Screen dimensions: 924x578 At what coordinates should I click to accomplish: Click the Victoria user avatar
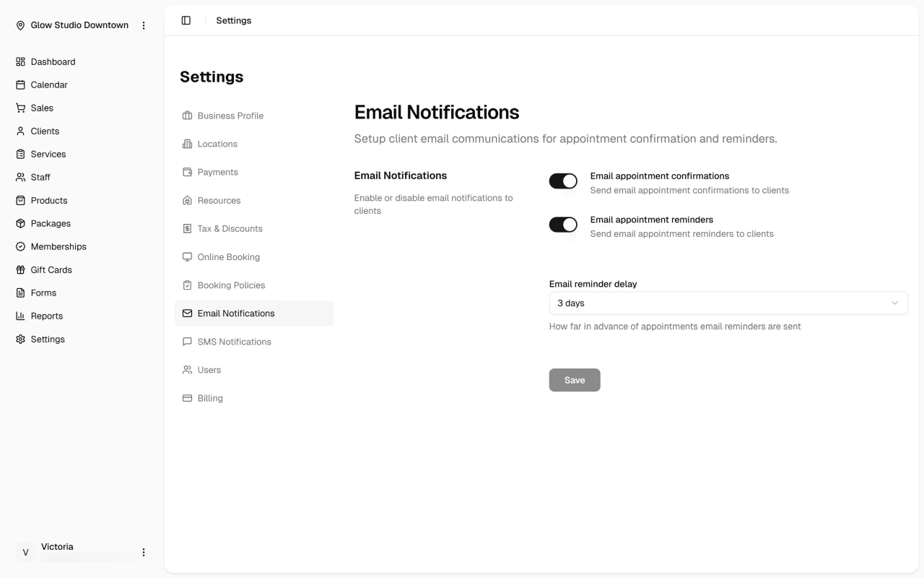[25, 552]
